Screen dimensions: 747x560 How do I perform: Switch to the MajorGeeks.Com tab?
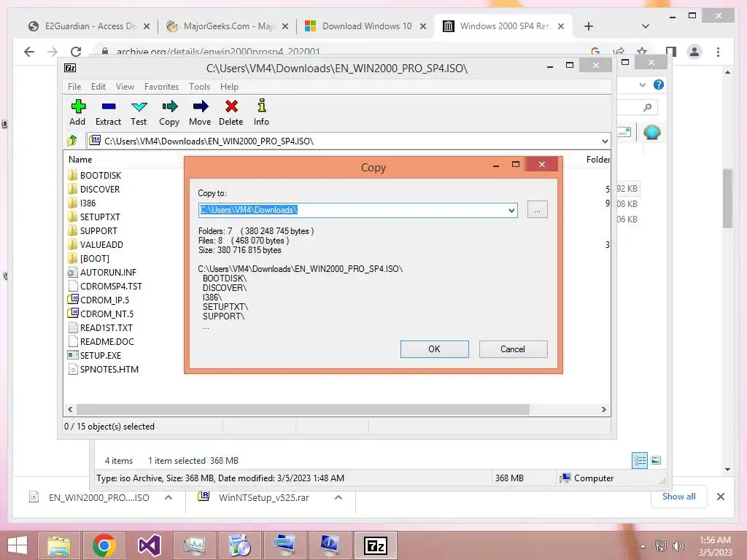tap(228, 26)
